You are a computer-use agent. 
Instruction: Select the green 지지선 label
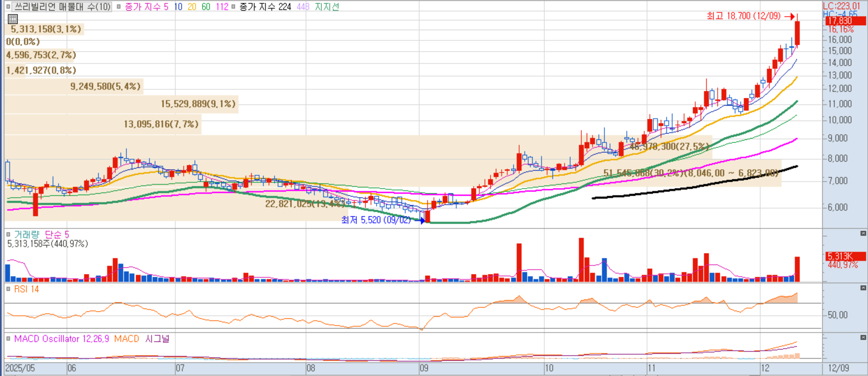[327, 7]
